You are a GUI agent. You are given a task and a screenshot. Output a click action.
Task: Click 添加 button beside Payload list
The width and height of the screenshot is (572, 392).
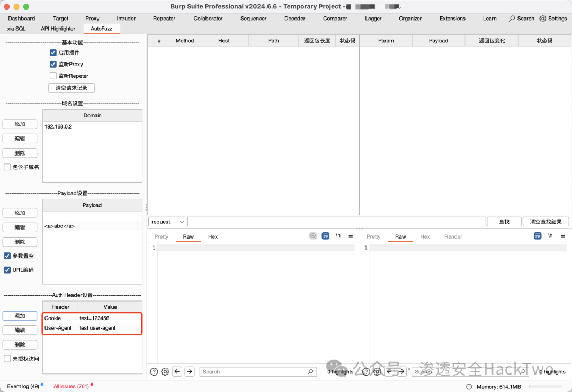(x=20, y=213)
